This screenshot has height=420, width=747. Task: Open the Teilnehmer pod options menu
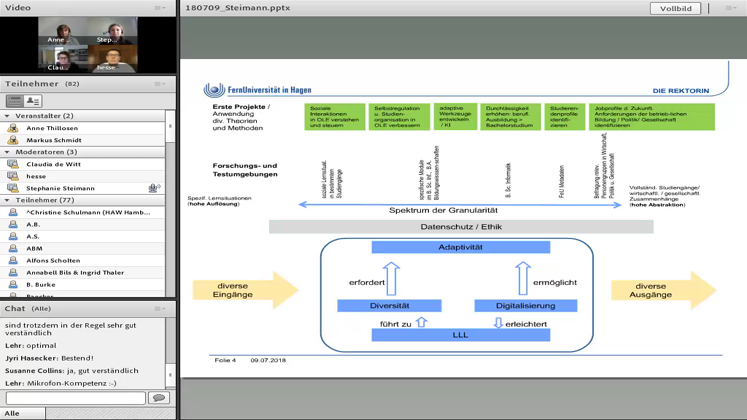tap(160, 84)
